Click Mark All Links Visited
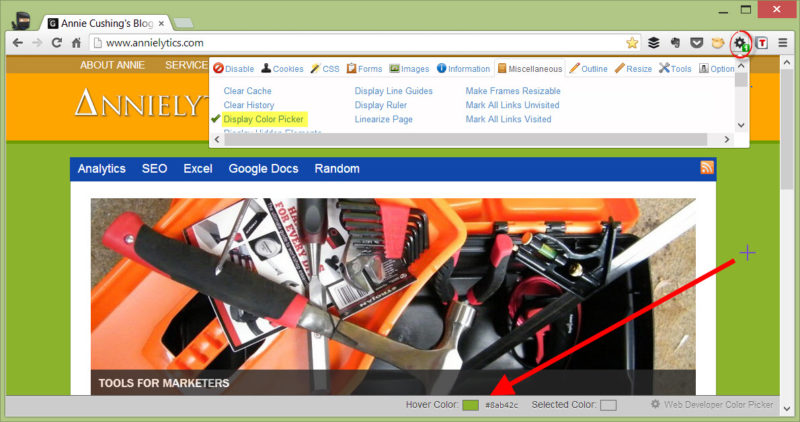The width and height of the screenshot is (800, 422). pyautogui.click(x=508, y=119)
